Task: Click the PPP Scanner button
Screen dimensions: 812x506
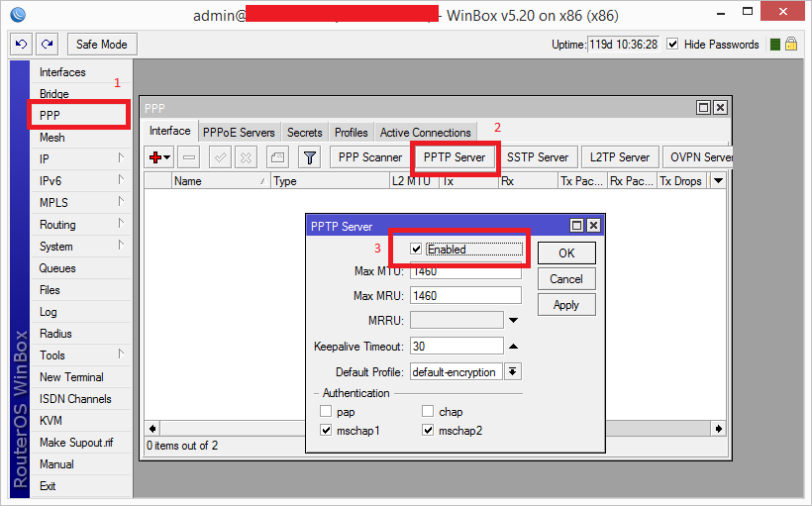Action: point(369,157)
